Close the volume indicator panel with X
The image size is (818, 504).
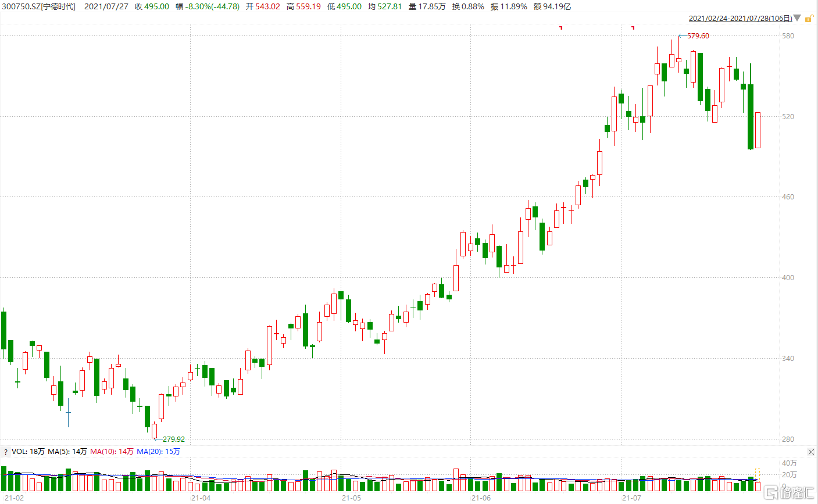tap(811, 452)
